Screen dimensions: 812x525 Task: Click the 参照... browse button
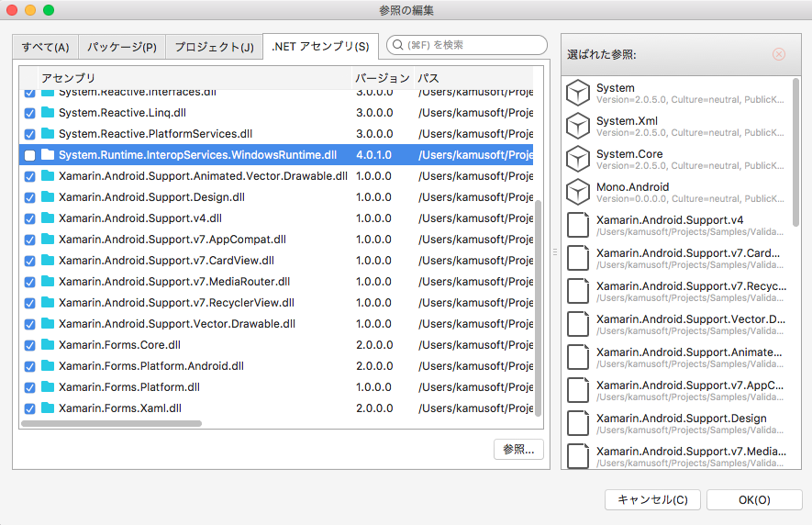coord(518,450)
